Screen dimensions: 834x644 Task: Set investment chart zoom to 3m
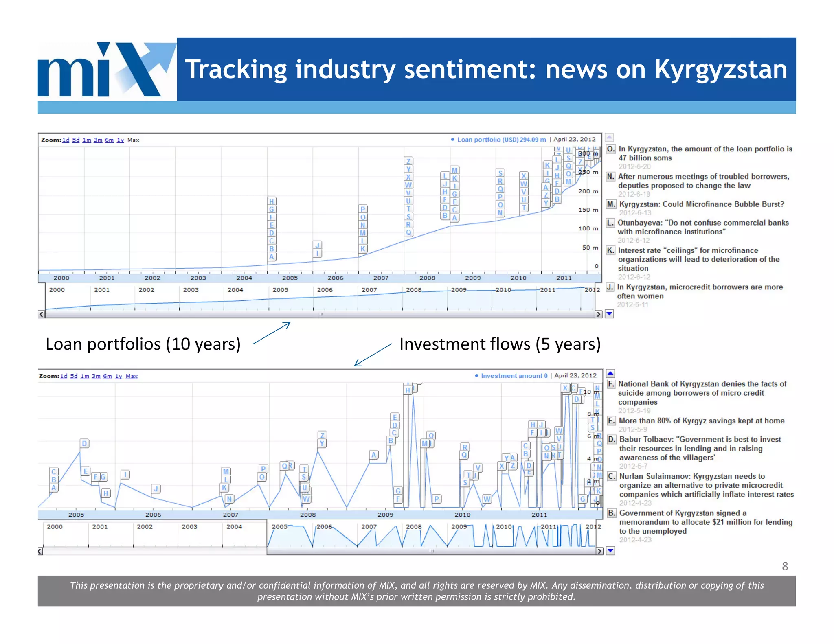(96, 376)
